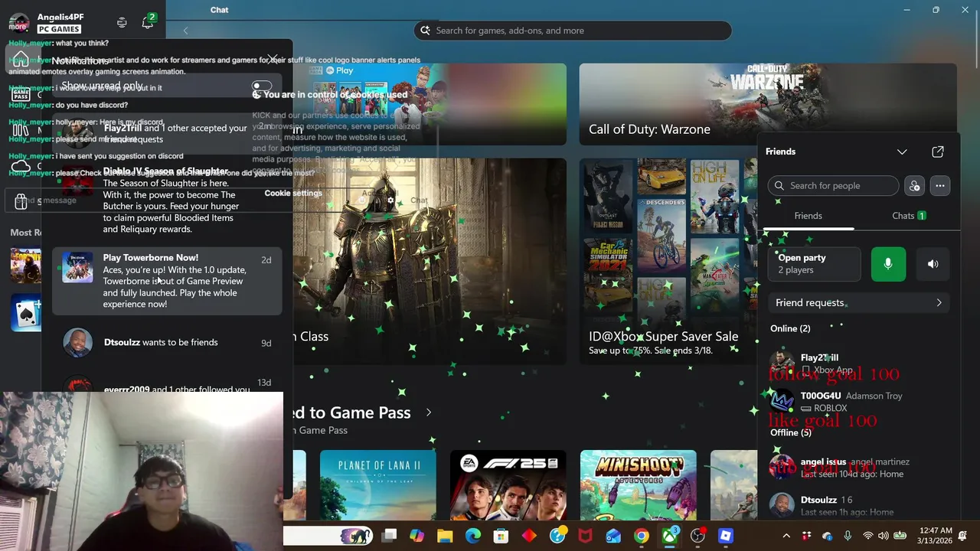980x551 pixels.
Task: Expand Added to Game Pass section arrow
Action: [x=429, y=412]
